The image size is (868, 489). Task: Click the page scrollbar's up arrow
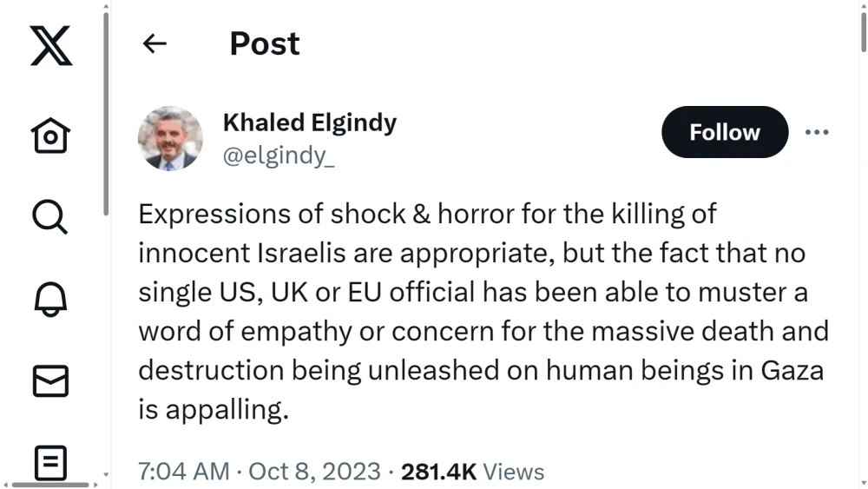[x=862, y=4]
